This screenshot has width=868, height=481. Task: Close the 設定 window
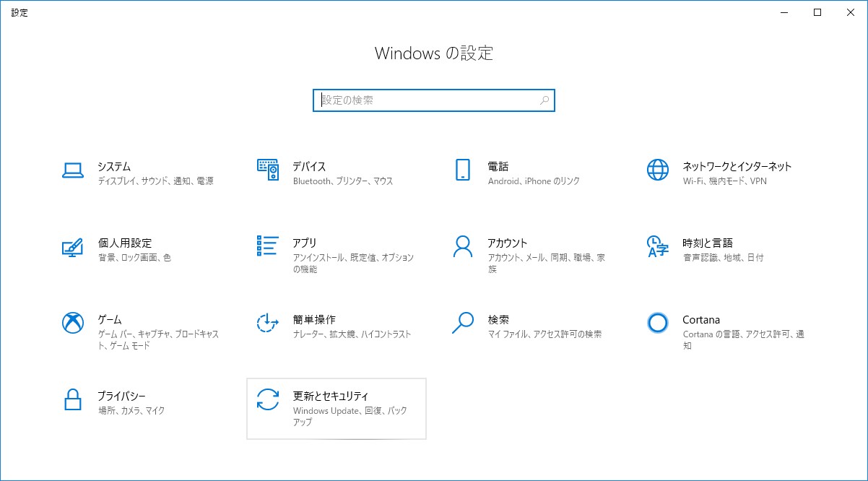pos(851,12)
